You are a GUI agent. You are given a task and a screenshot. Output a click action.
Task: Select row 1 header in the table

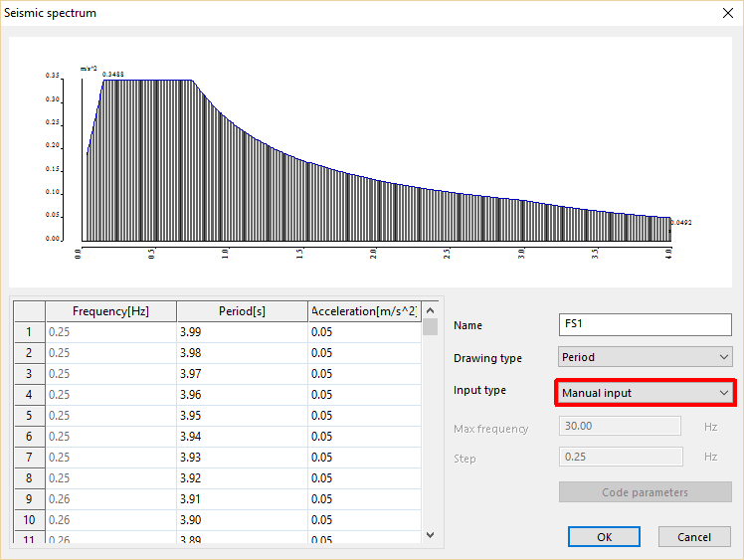(29, 332)
